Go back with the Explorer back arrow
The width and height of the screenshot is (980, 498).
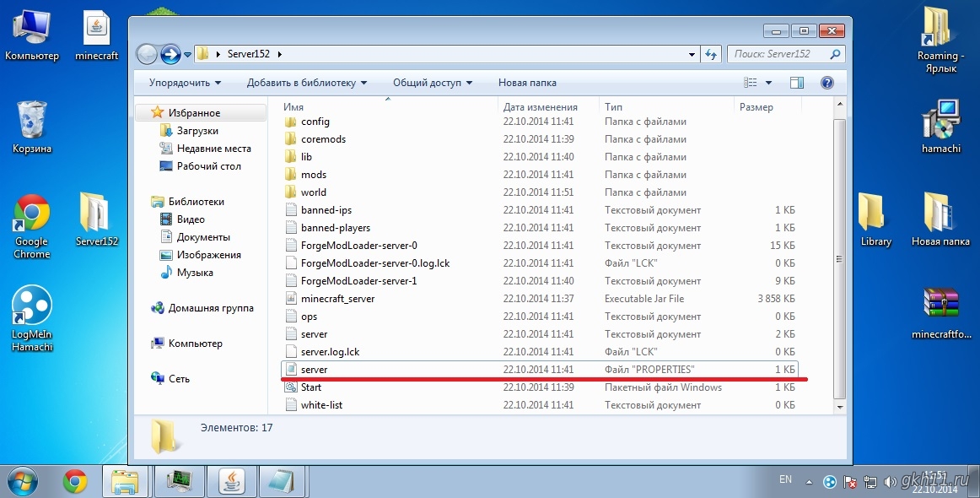(x=146, y=54)
